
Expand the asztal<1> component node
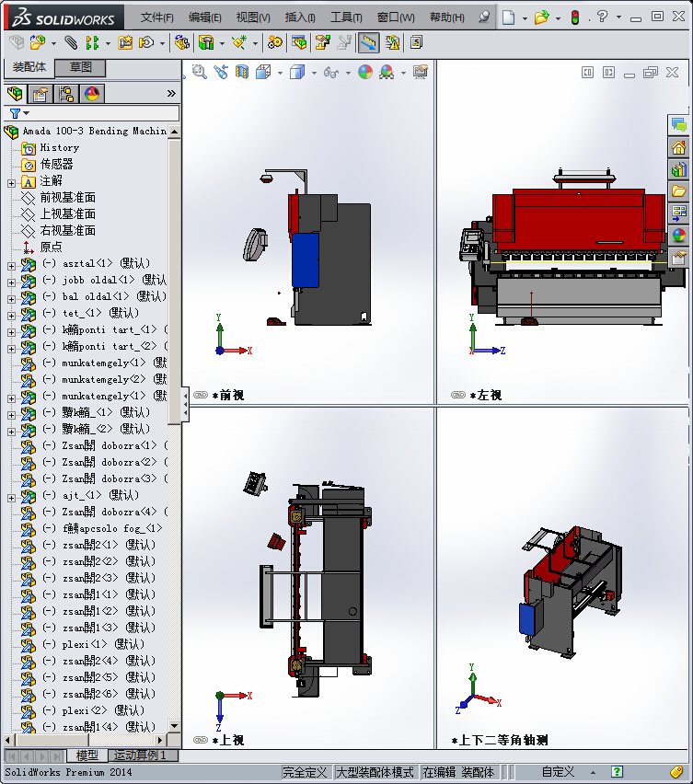[x=11, y=266]
